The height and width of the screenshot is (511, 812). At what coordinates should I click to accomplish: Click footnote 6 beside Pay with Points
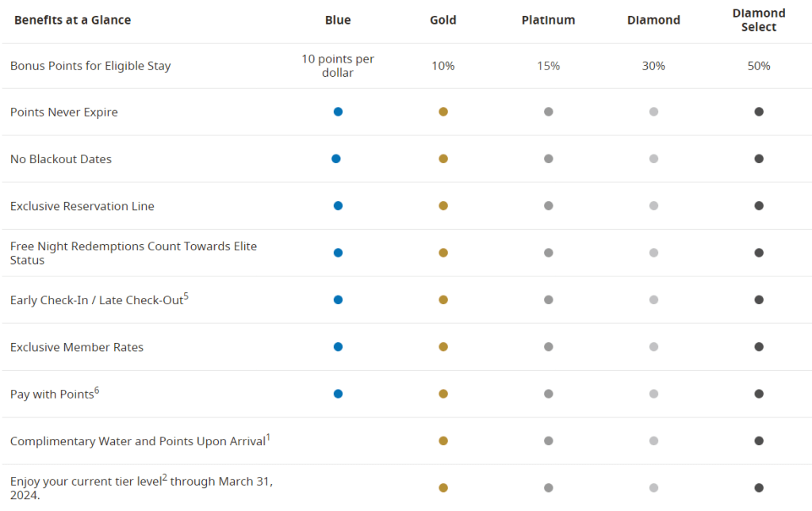97,389
